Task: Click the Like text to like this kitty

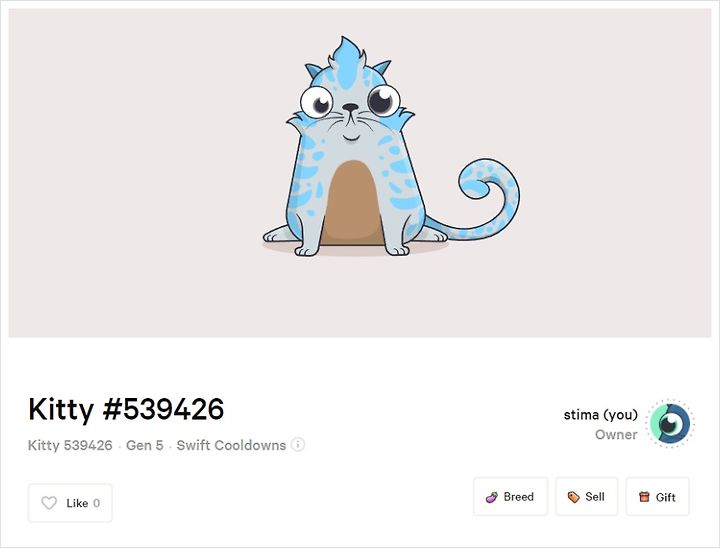Action: click(x=77, y=503)
